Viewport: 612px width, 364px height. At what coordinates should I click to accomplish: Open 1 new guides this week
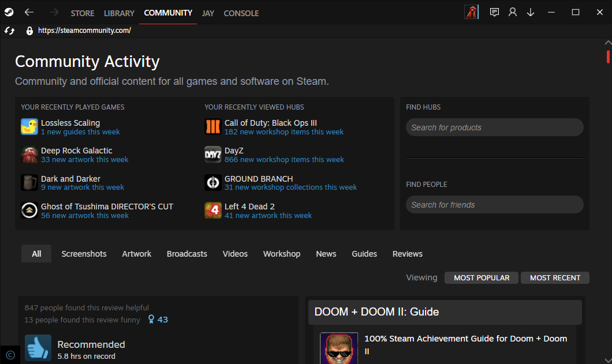(x=80, y=132)
